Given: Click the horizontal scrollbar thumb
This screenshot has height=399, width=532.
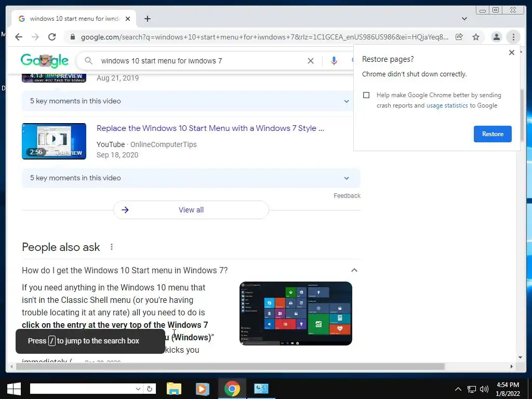Looking at the screenshot, I should pos(230,366).
